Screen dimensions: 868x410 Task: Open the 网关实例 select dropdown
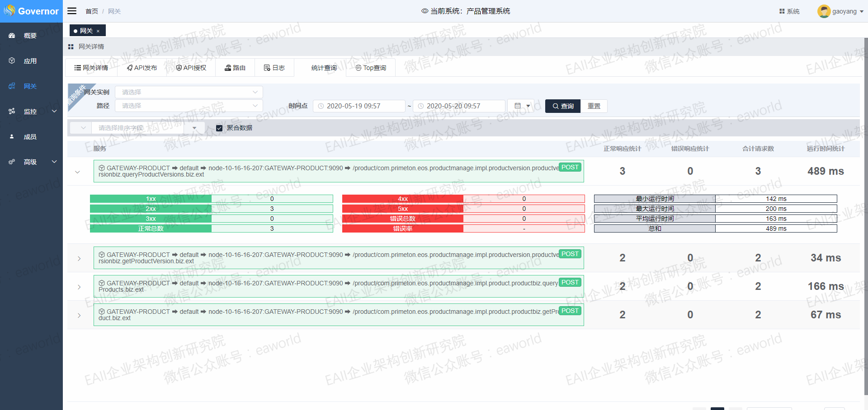tap(189, 92)
